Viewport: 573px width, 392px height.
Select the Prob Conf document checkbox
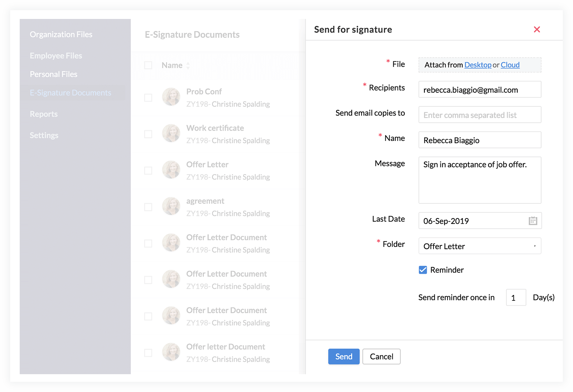point(148,98)
